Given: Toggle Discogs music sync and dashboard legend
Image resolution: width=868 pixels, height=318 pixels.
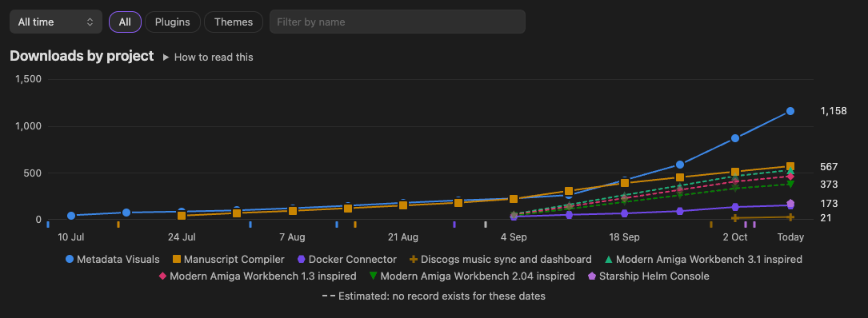Looking at the screenshot, I should (501, 259).
